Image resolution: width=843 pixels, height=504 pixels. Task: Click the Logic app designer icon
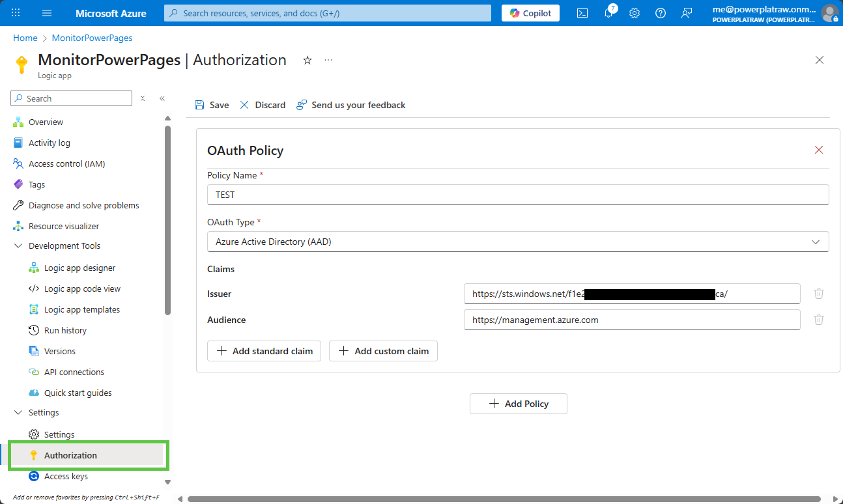34,268
